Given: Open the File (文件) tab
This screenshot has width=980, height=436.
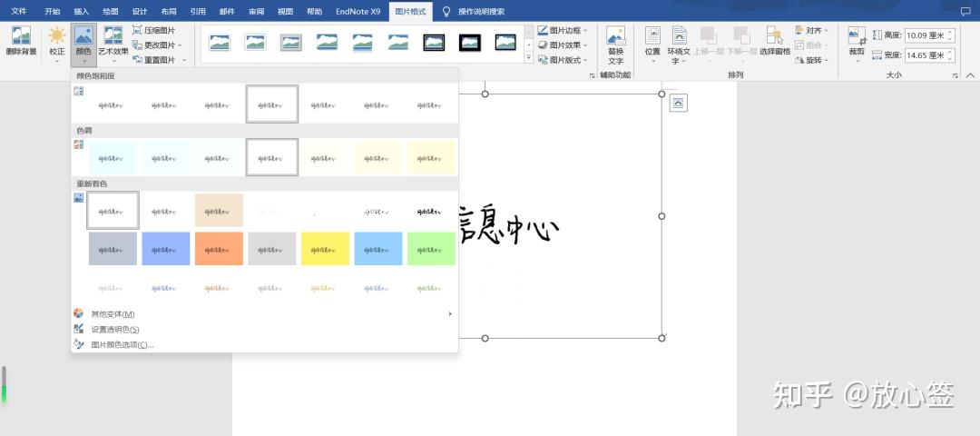Looking at the screenshot, I should pos(19,11).
